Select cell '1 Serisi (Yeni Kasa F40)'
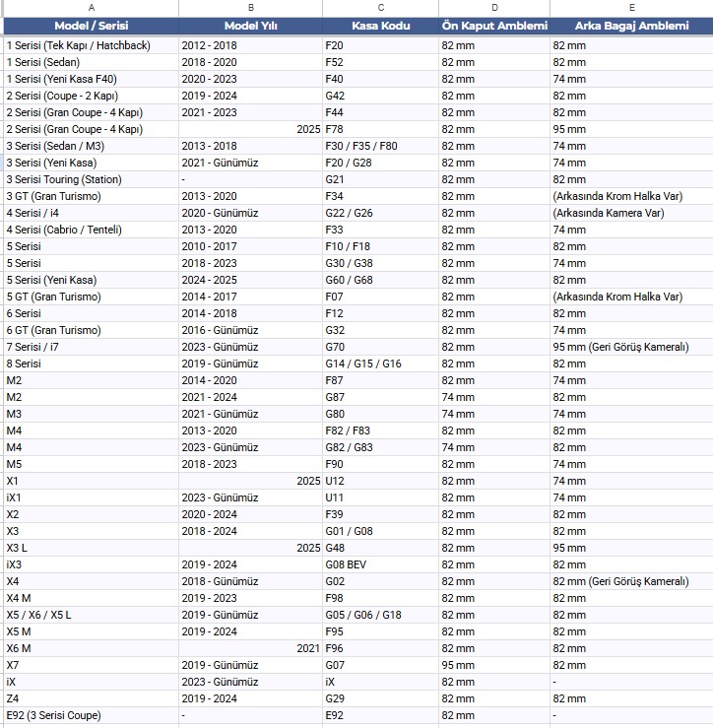 91,79
